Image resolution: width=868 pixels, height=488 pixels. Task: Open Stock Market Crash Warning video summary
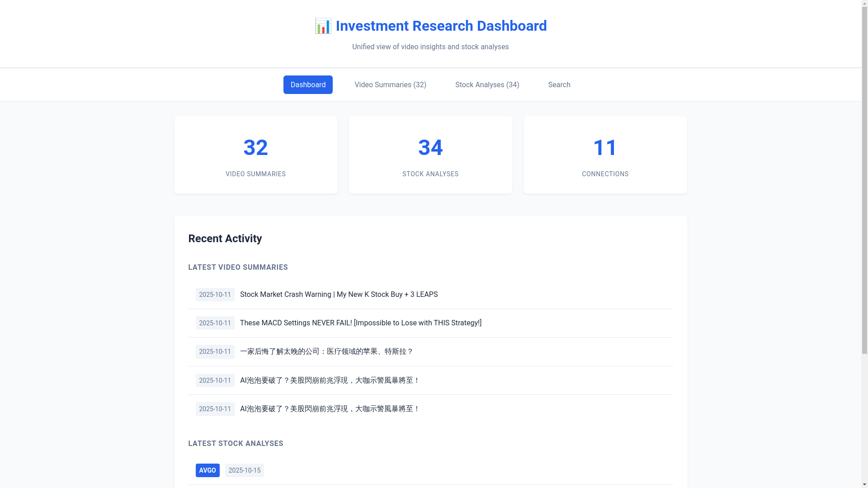[x=339, y=295]
